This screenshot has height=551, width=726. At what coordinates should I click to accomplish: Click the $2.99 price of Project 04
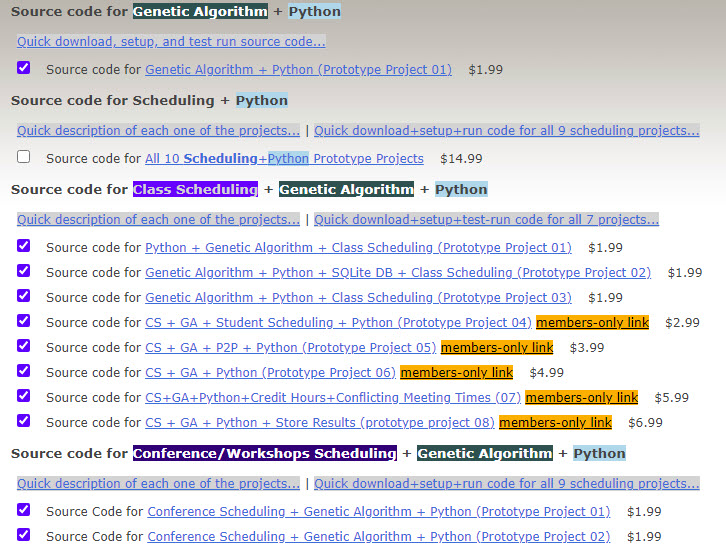[682, 323]
